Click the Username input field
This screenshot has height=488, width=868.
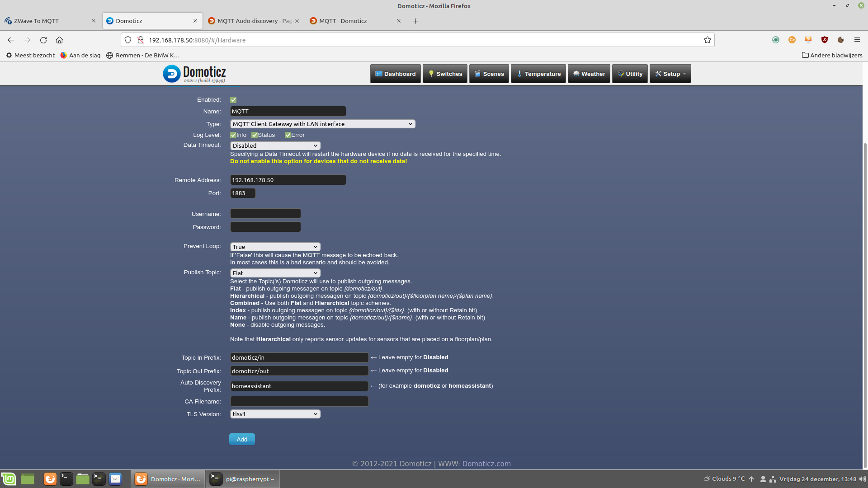(x=265, y=214)
